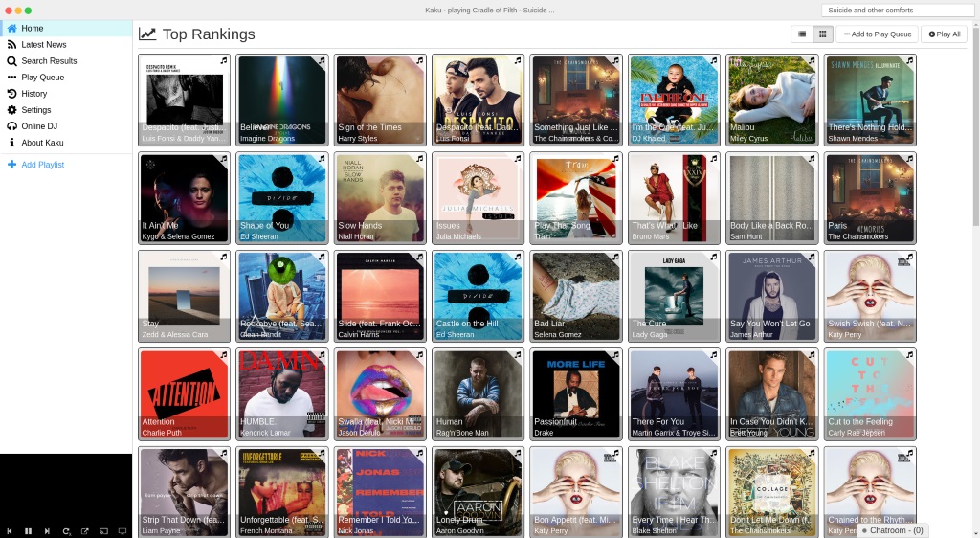Switch to grid view layout

coord(822,34)
